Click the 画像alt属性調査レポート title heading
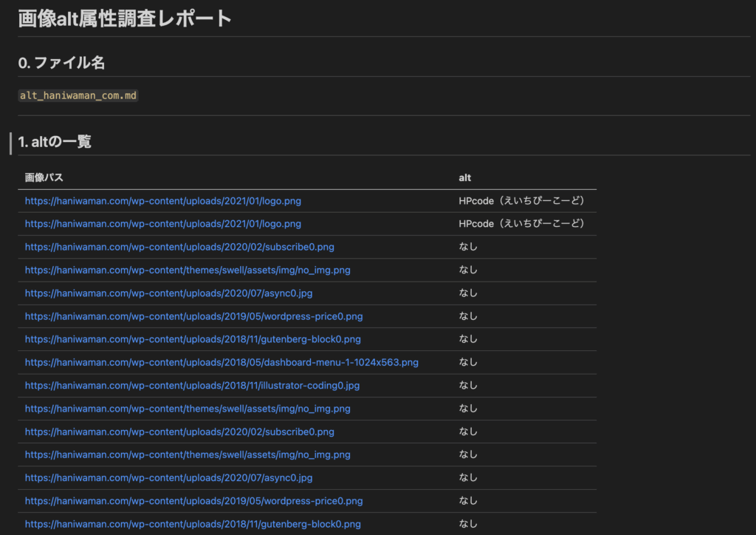The image size is (756, 535). (125, 18)
